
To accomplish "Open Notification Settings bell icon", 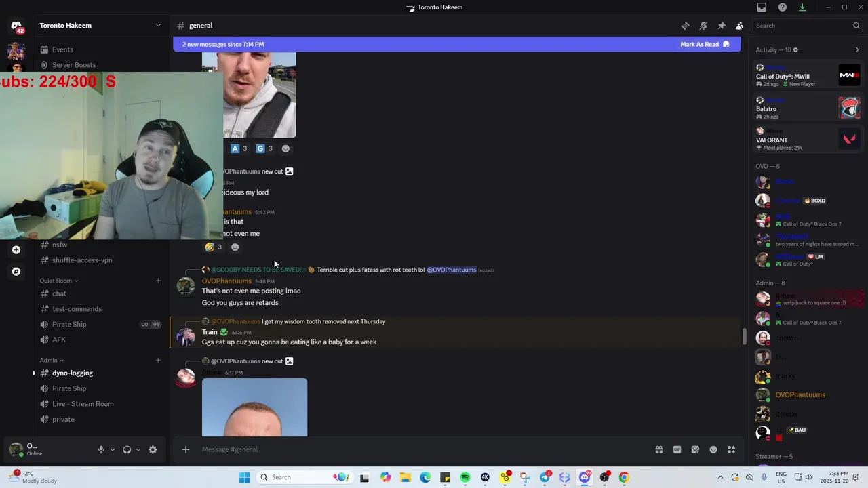I will pyautogui.click(x=703, y=26).
